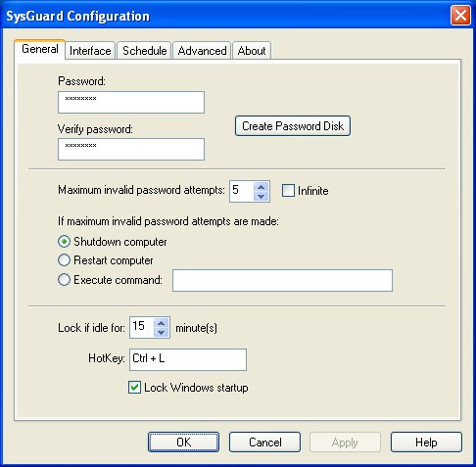Go to the Advanced tab
Screen dimensions: 476x467
coord(202,51)
